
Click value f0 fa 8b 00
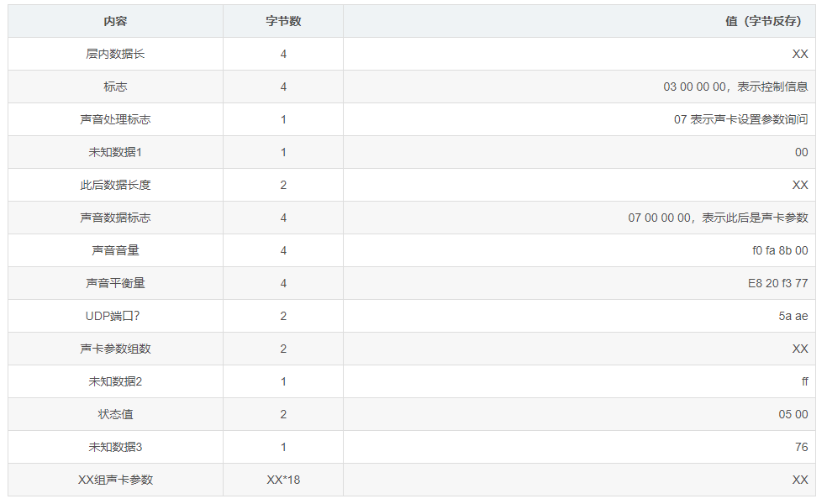780,250
